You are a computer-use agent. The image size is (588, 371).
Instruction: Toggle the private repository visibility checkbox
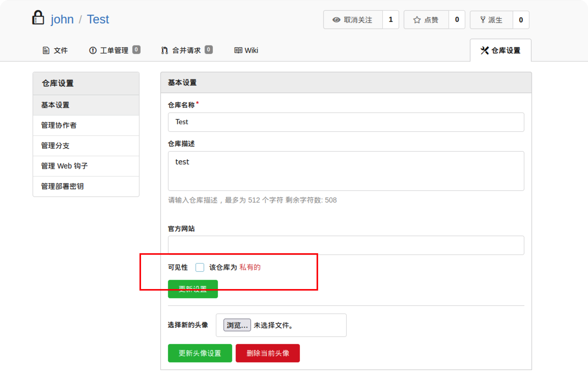(x=200, y=267)
